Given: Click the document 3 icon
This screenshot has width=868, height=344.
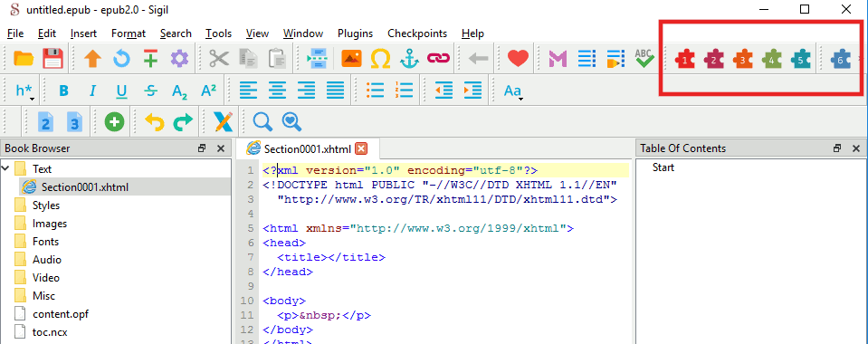Looking at the screenshot, I should pyautogui.click(x=74, y=122).
